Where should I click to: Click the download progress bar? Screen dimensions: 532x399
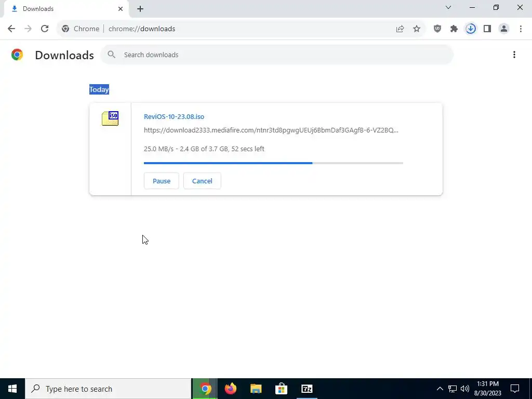(273, 163)
